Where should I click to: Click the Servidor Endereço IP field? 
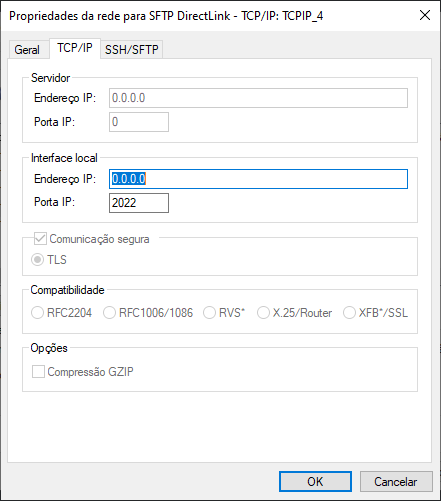[x=258, y=98]
